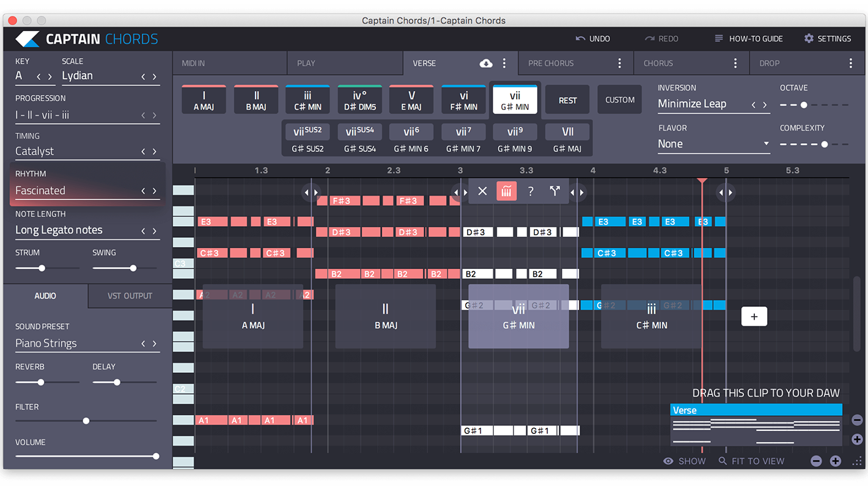Open the Drop tab

769,63
